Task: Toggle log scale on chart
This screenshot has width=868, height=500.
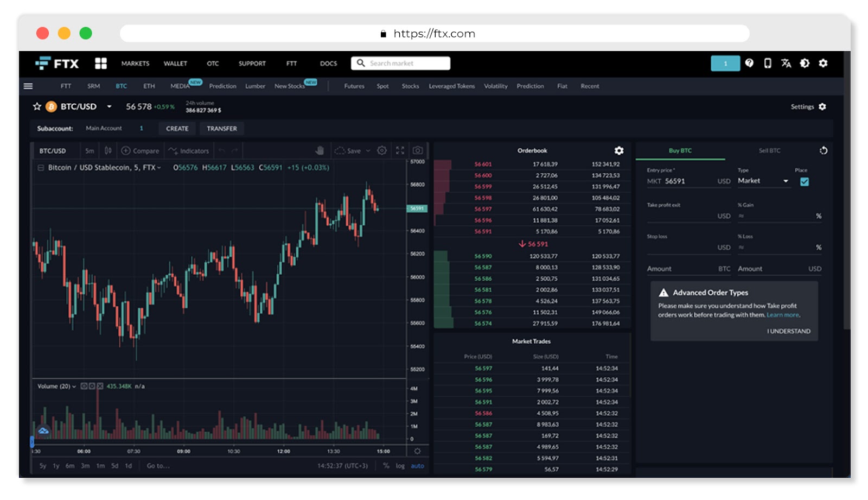Action: click(400, 466)
